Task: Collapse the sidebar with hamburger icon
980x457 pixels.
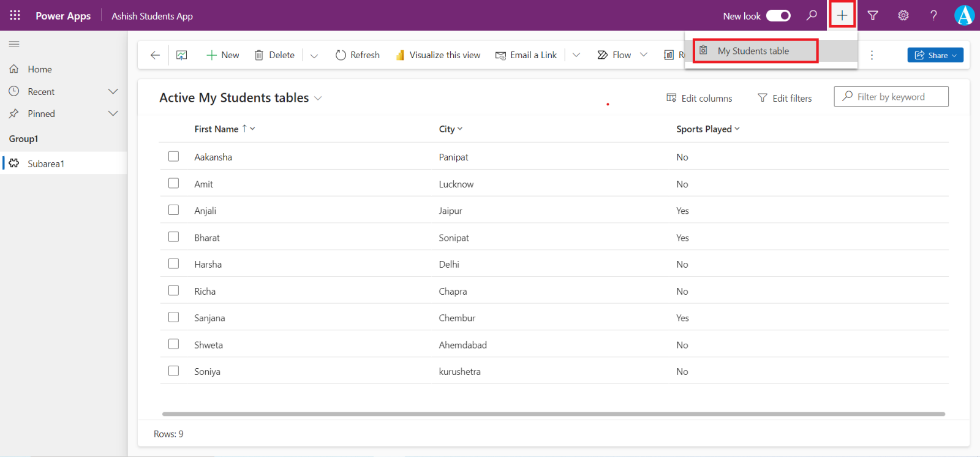Action: 14,44
